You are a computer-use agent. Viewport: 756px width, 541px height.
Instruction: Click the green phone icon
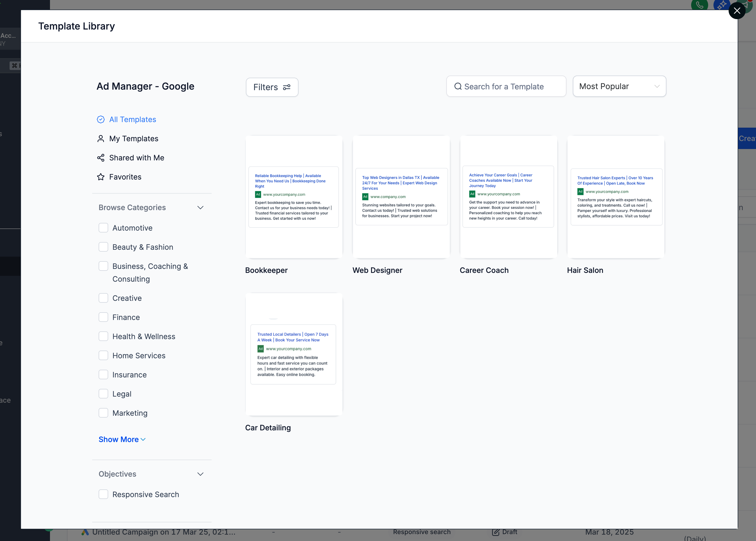pos(699,5)
